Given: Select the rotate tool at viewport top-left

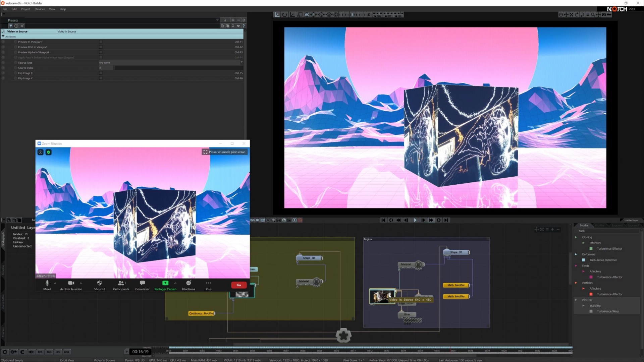Looking at the screenshot, I should 284,14.
